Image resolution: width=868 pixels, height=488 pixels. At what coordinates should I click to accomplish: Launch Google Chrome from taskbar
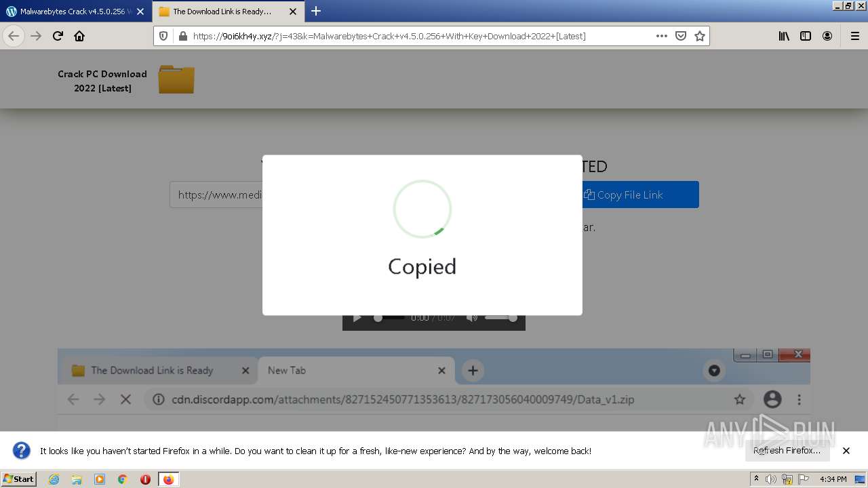pos(123,479)
